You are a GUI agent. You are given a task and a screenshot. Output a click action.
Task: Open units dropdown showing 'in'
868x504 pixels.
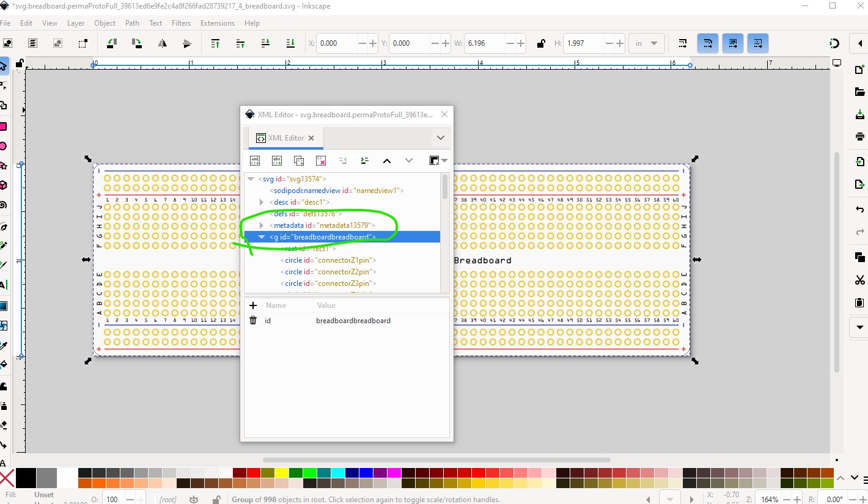647,43
